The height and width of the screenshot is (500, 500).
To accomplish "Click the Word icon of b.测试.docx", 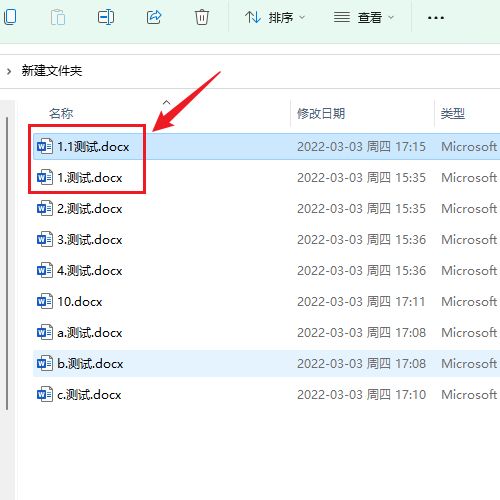I will point(45,363).
